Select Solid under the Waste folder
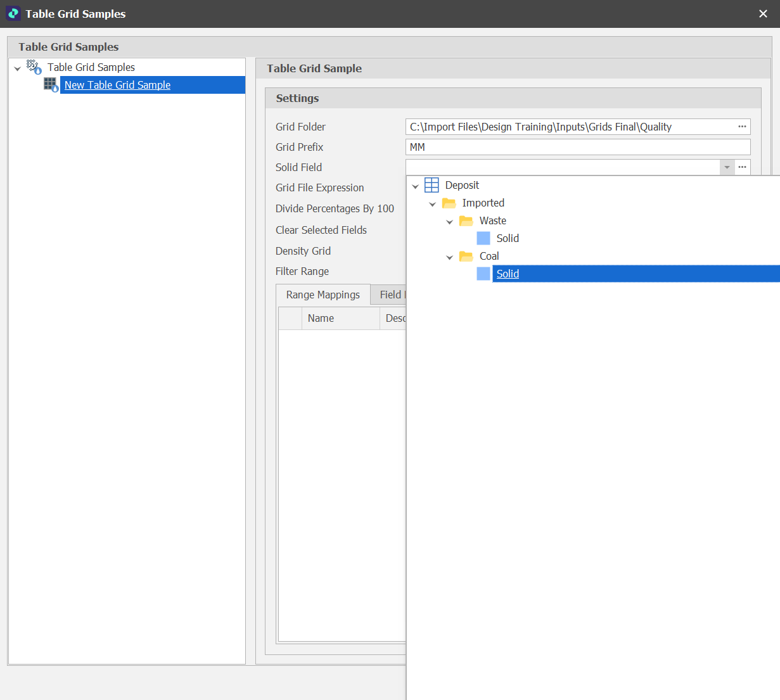This screenshot has height=700, width=780. (x=508, y=238)
